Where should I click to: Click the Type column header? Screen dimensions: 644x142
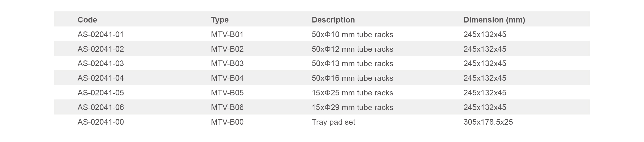(x=220, y=20)
